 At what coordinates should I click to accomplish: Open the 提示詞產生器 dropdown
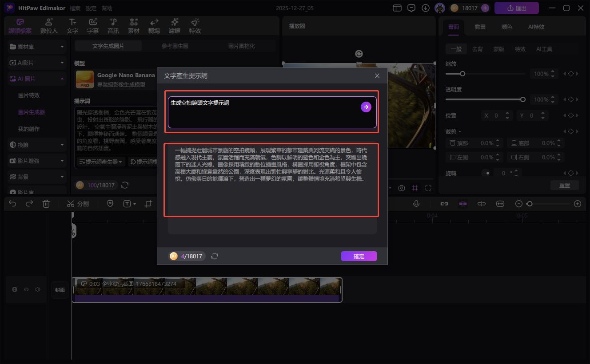(x=100, y=162)
